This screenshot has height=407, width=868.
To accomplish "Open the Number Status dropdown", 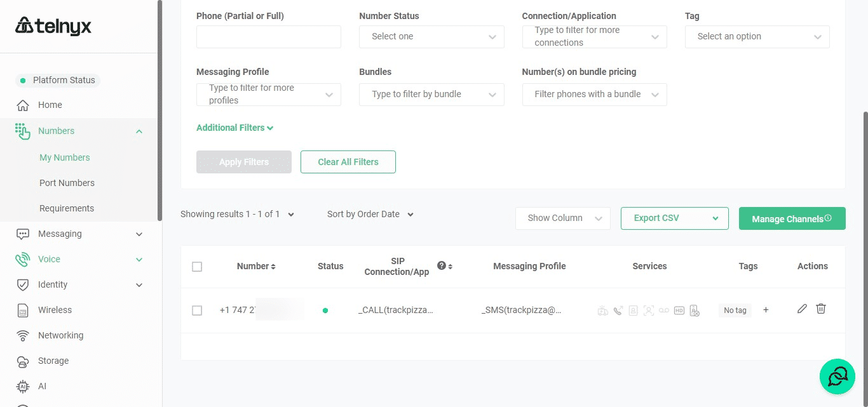I will point(431,37).
